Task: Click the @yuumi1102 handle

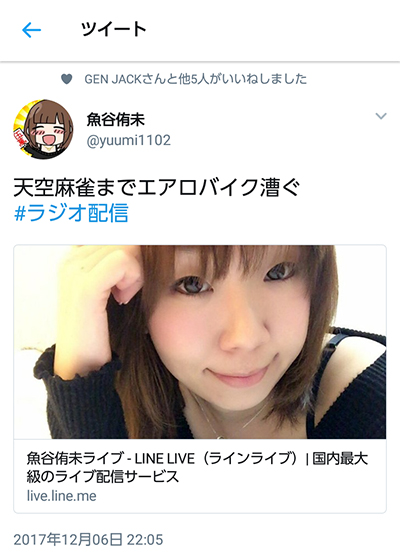Action: tap(128, 140)
